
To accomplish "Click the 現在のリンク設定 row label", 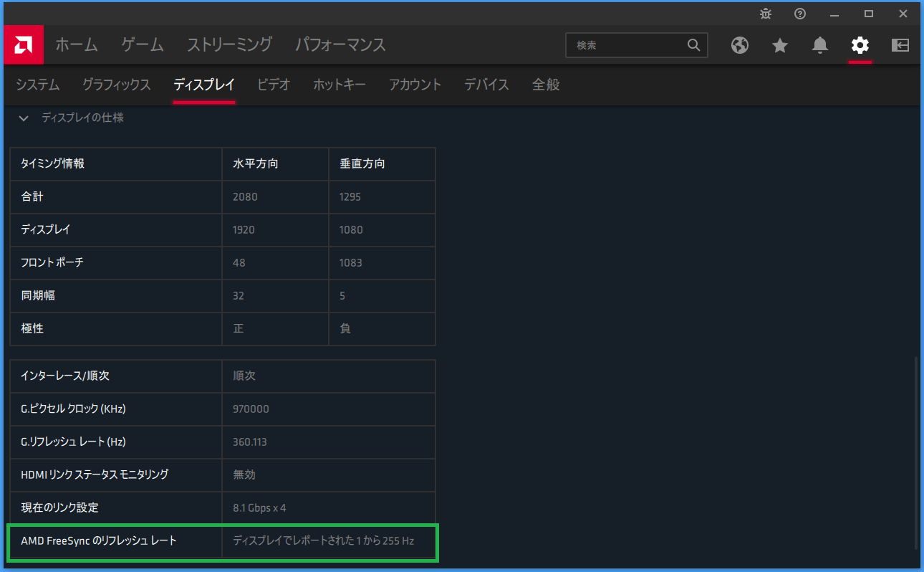I will click(59, 507).
